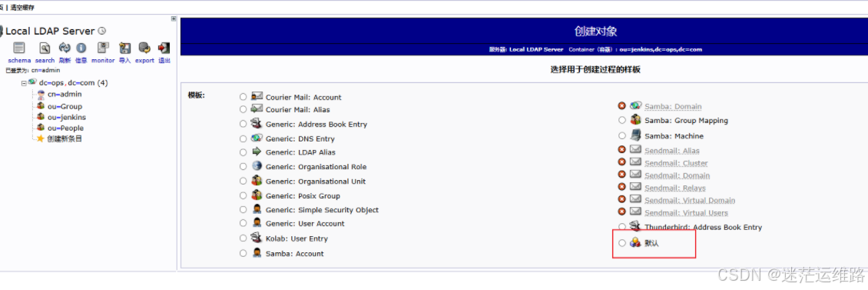Open the schema viewer icon

click(19, 48)
